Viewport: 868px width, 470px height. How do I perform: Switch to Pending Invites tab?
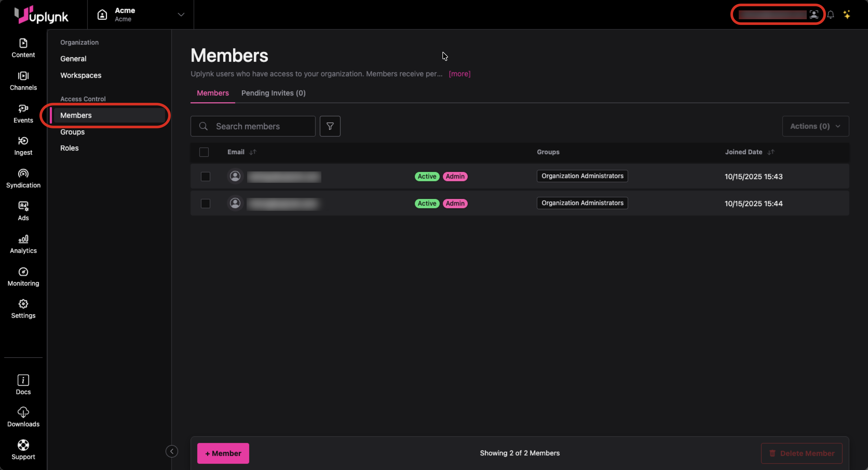coord(273,93)
